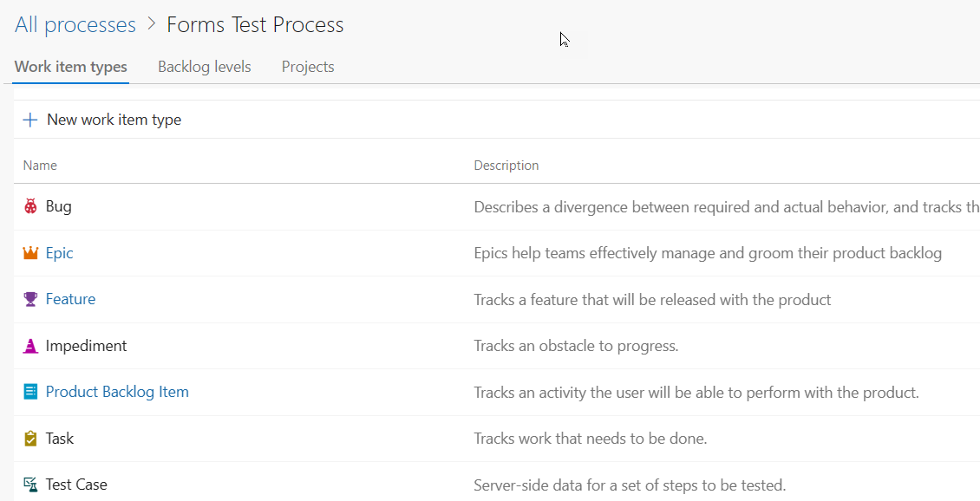980x501 pixels.
Task: Sort by the Name column header
Action: point(40,166)
